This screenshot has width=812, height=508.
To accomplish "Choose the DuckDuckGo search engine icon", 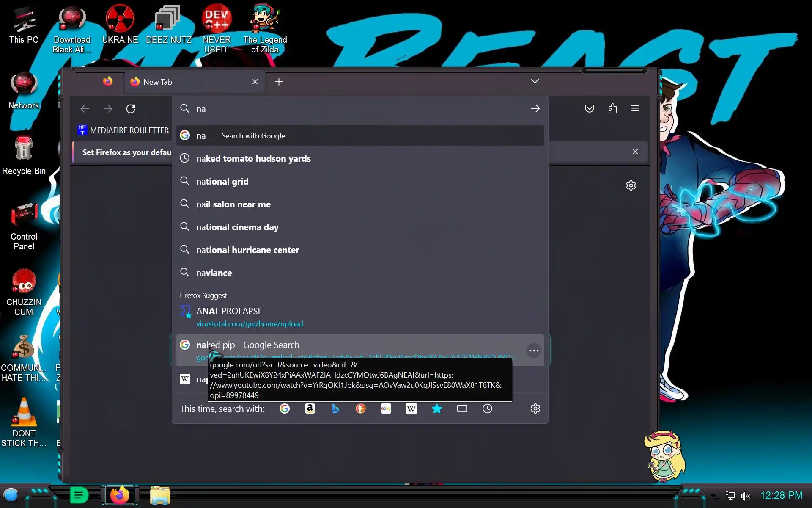I will (361, 409).
